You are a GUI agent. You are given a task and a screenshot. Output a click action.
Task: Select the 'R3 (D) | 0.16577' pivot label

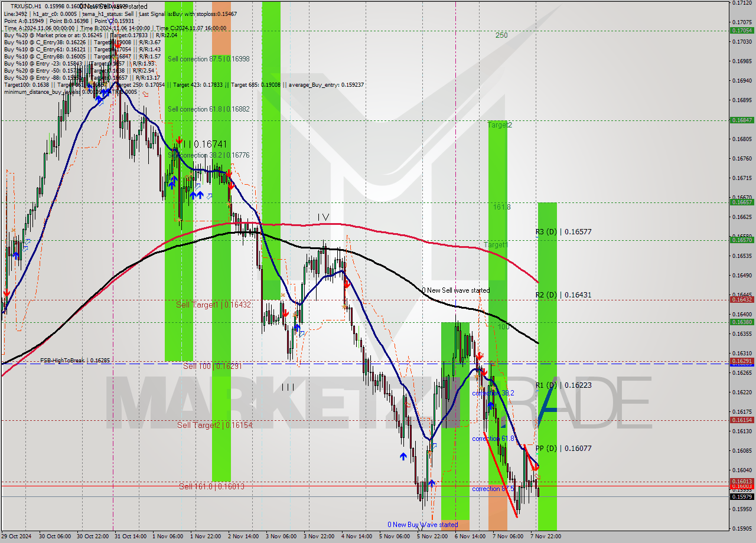tap(563, 232)
